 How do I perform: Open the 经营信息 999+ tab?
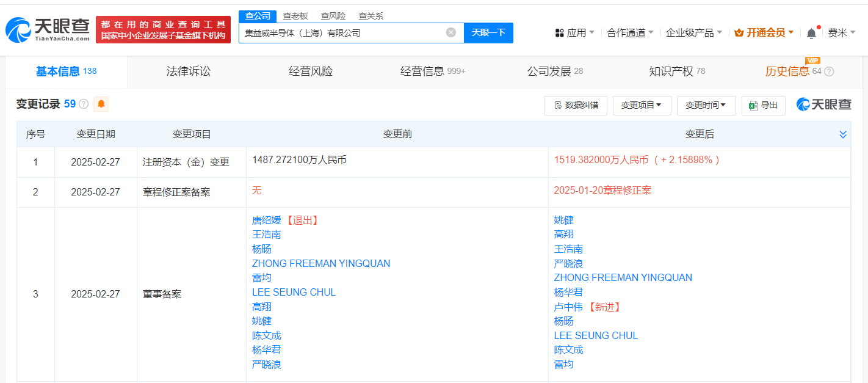point(433,71)
